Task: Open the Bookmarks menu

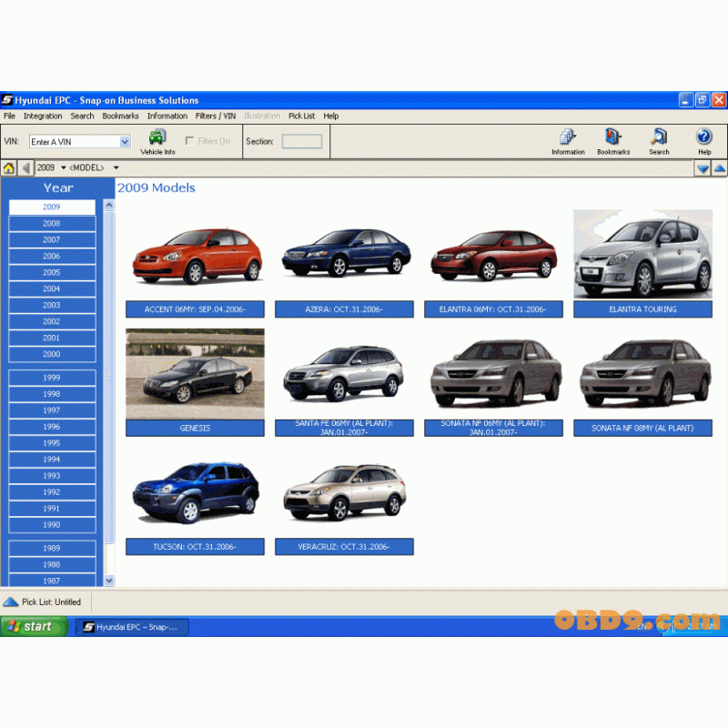Action: coord(121,116)
